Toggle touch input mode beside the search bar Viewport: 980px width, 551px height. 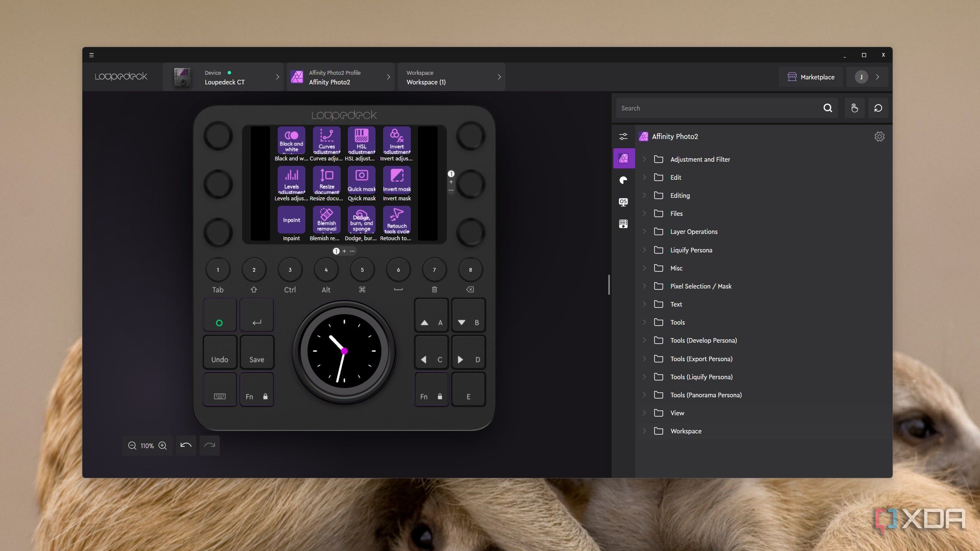coord(855,108)
